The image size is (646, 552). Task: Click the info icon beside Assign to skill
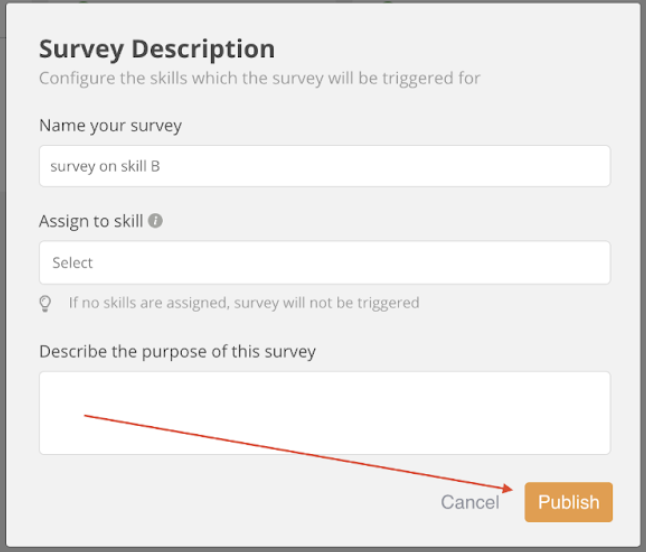155,221
